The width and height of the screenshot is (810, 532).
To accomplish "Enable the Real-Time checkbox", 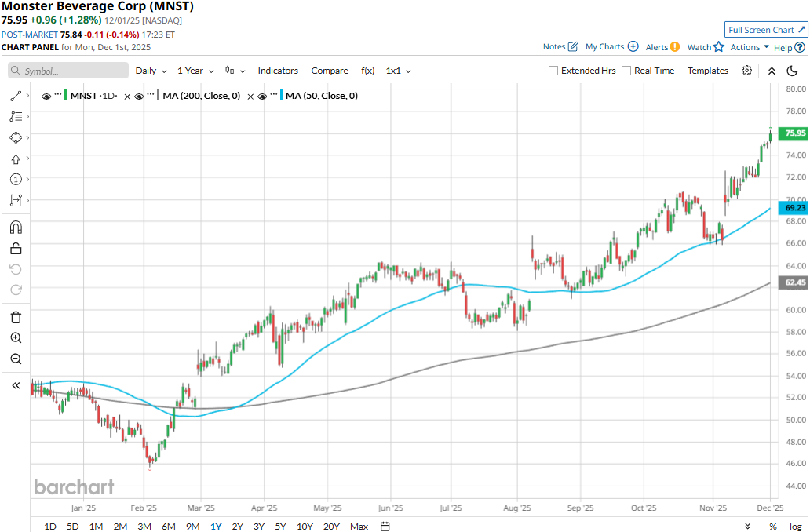I will (x=626, y=71).
